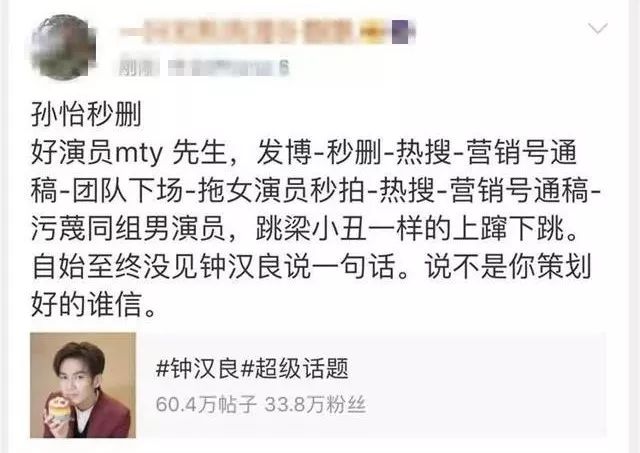This screenshot has height=453, width=640.
Task: Click the "稿-团队下场" line start
Action: click(x=107, y=191)
